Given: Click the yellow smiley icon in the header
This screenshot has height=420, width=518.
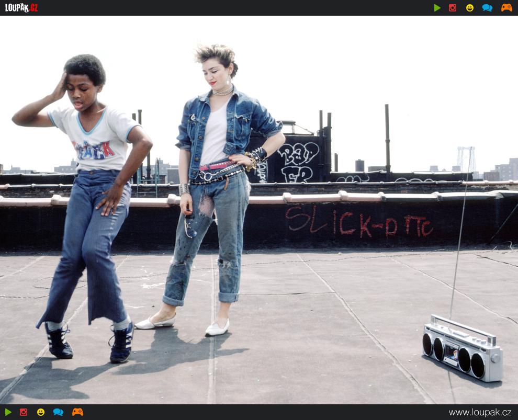Looking at the screenshot, I should pyautogui.click(x=470, y=8).
